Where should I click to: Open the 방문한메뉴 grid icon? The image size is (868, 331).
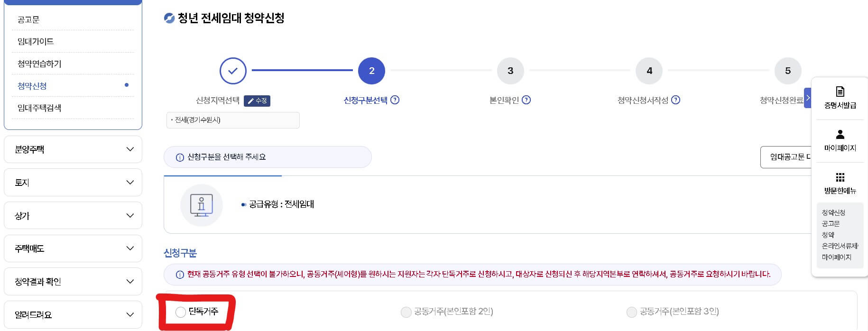click(x=840, y=176)
